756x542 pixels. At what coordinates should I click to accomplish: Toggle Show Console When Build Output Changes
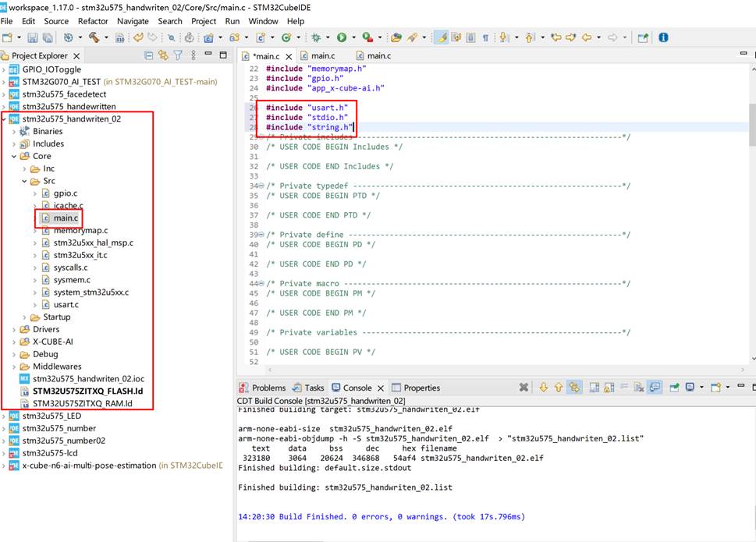pyautogui.click(x=655, y=388)
